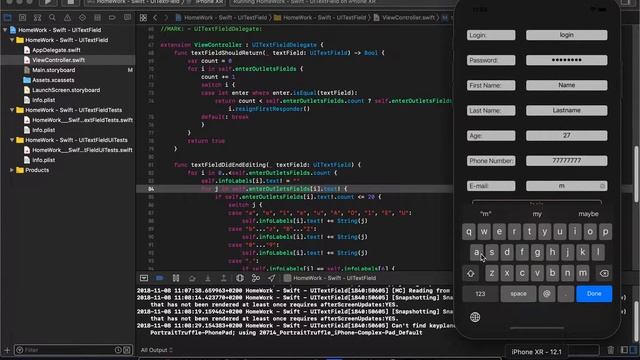Viewport: 640px width, 360px height.
Task: Click the source editor vertical scrollbar
Action: coord(636,173)
